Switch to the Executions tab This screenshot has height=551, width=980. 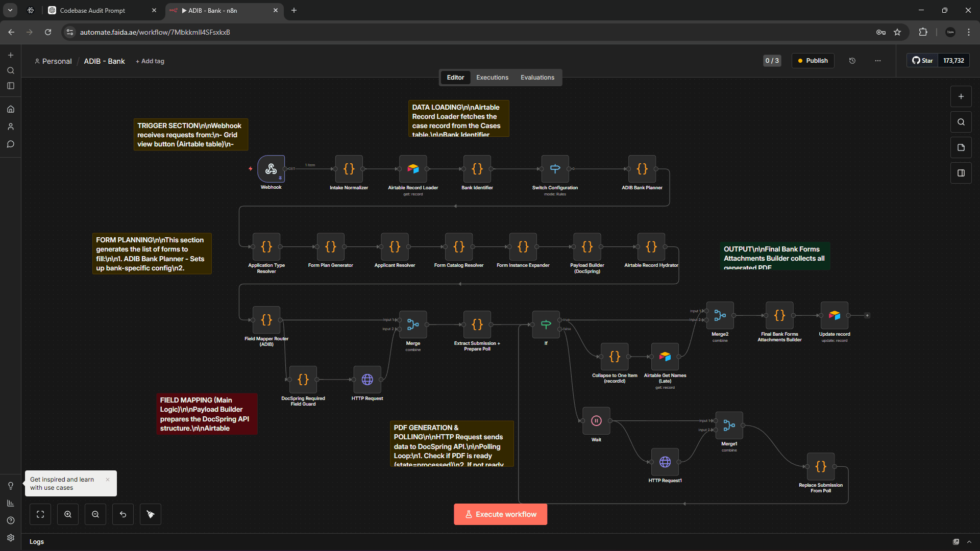pyautogui.click(x=492, y=77)
